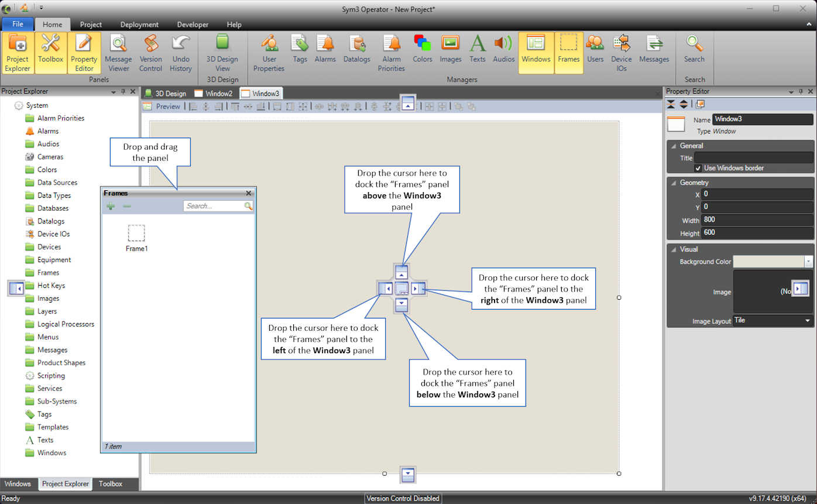
Task: Toggle auto-hide pin on Project Explorer panel
Action: 123,92
